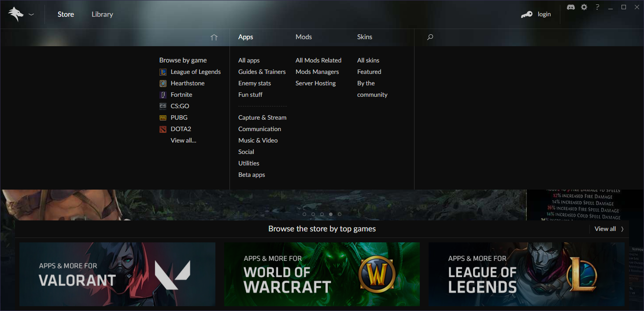Click the DOTA2 game icon

click(x=163, y=129)
